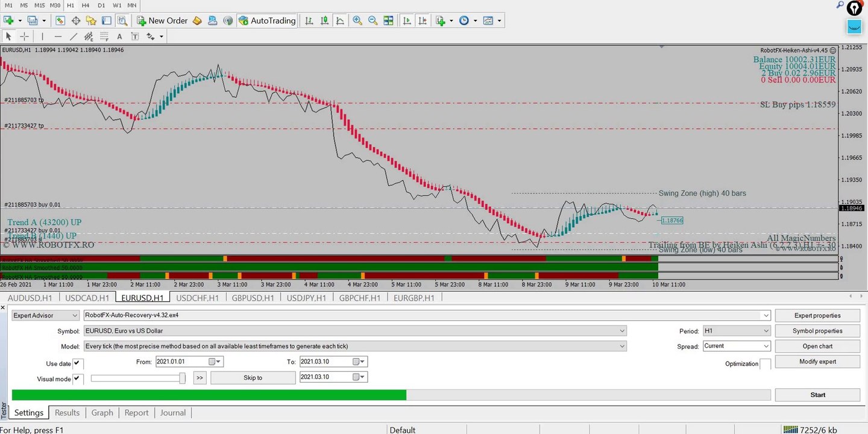The image size is (868, 434).
Task: Toggle Auto Scroll chart icon
Action: [407, 20]
